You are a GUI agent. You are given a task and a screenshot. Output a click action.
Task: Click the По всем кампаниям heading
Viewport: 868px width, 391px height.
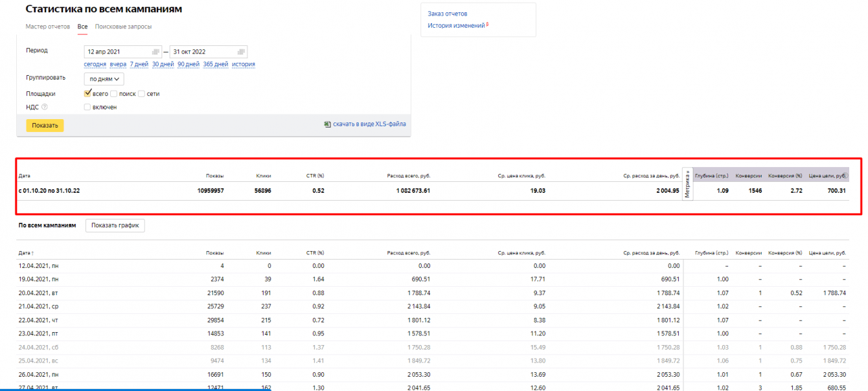coord(47,225)
